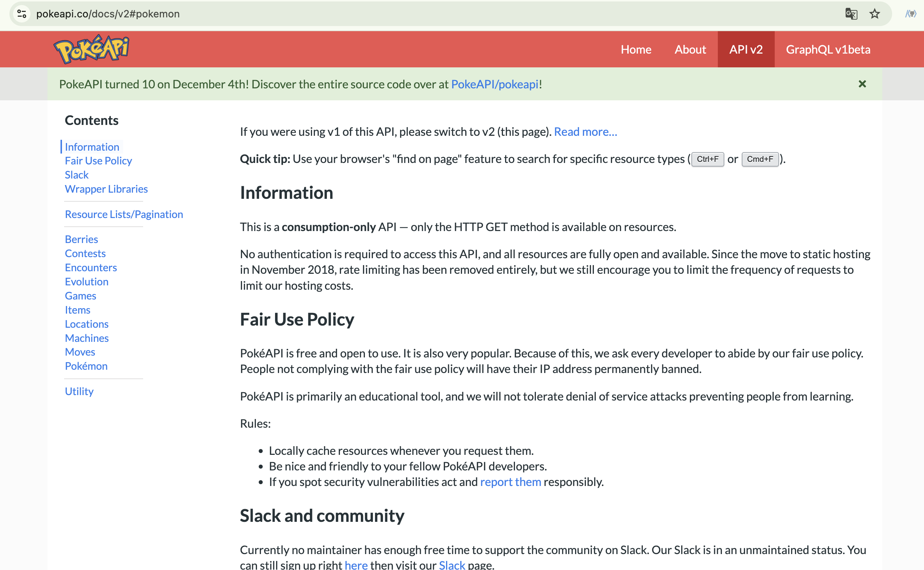Viewport: 924px width, 570px height.
Task: Switch to GraphQL v1beta tab
Action: (828, 49)
